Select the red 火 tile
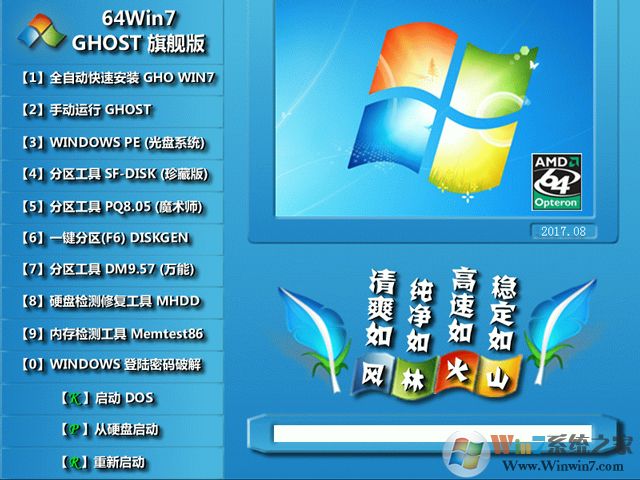 (455, 377)
